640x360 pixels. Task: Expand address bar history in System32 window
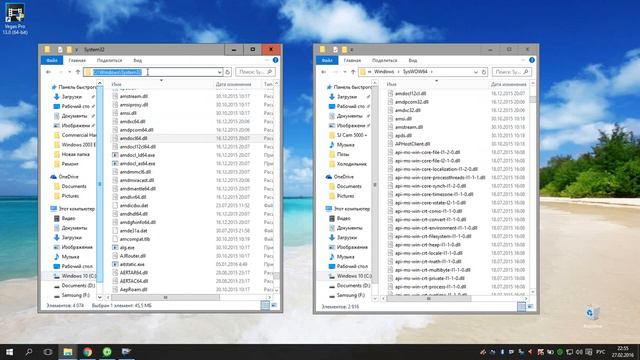tap(220, 72)
